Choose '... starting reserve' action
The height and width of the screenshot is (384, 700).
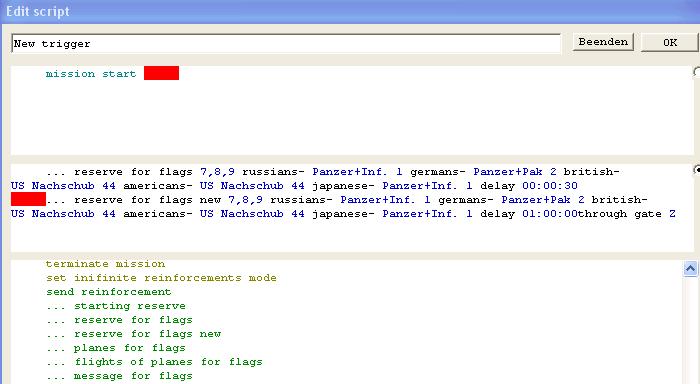coord(116,306)
